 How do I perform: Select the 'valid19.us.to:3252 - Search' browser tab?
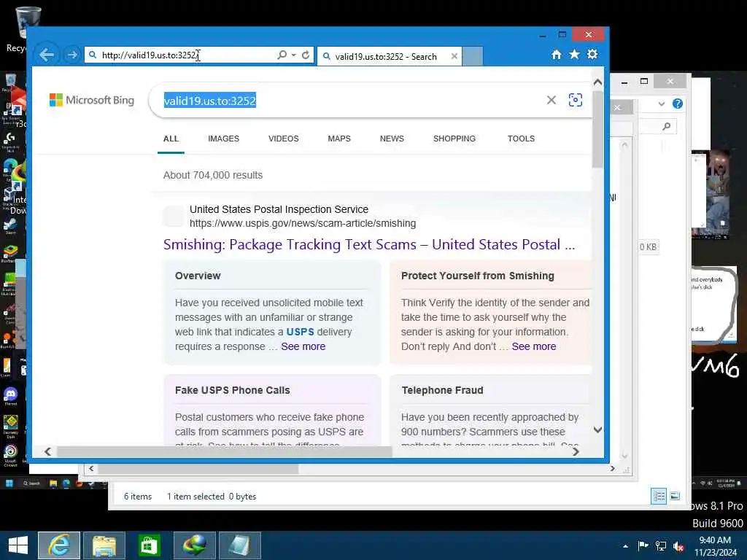click(x=390, y=56)
